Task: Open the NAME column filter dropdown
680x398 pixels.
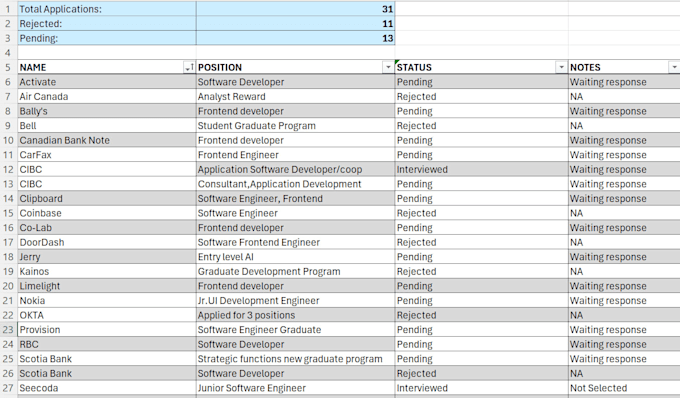Action: tap(189, 67)
